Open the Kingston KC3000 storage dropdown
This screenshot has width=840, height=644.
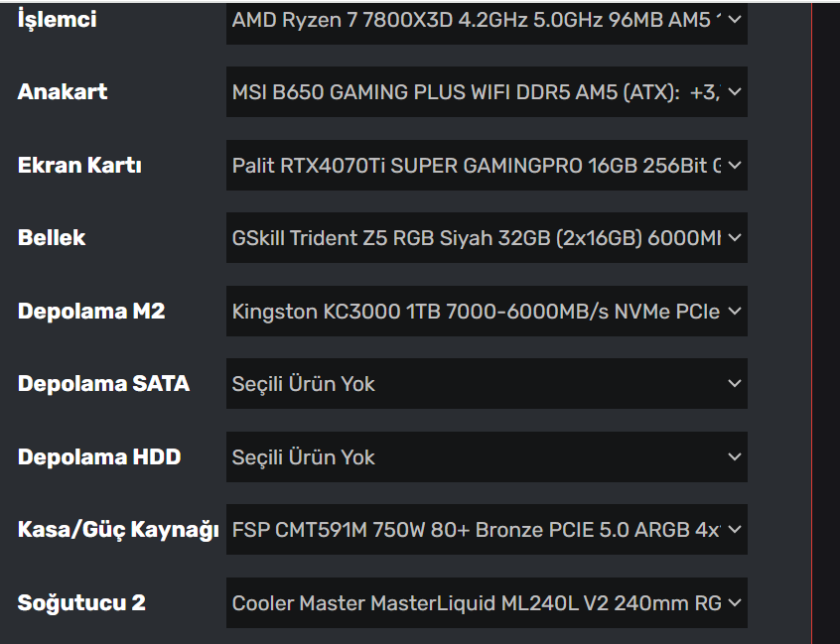click(x=477, y=312)
